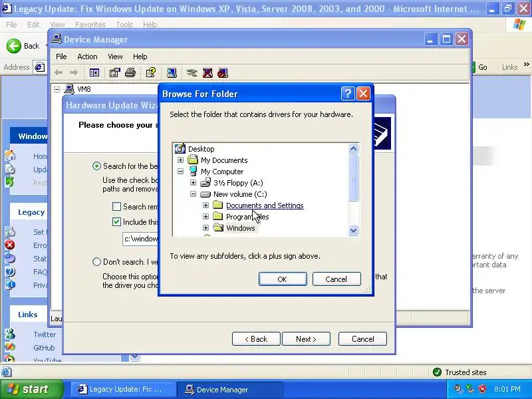Open Internet Explorer's Tools menu
Screen dimensions: 532x399
point(124,25)
